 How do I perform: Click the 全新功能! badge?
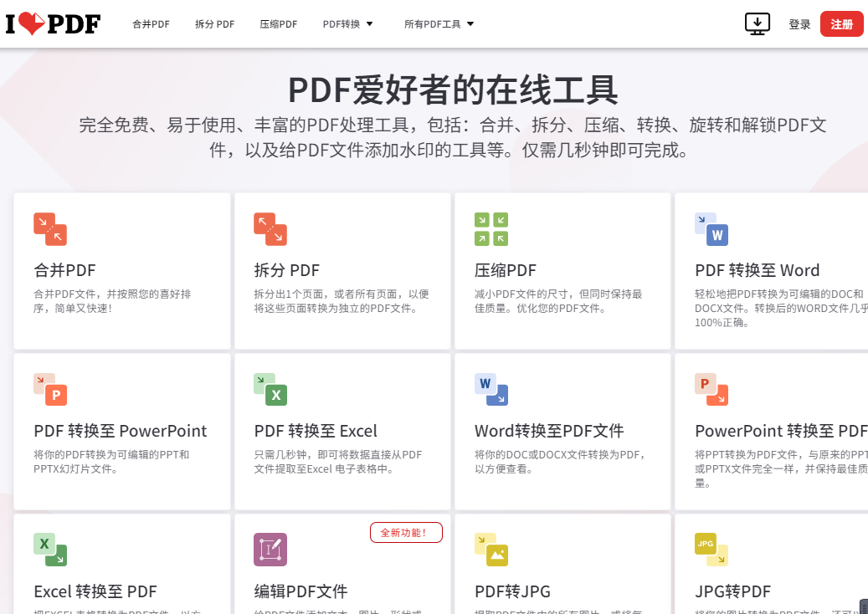[x=406, y=533]
